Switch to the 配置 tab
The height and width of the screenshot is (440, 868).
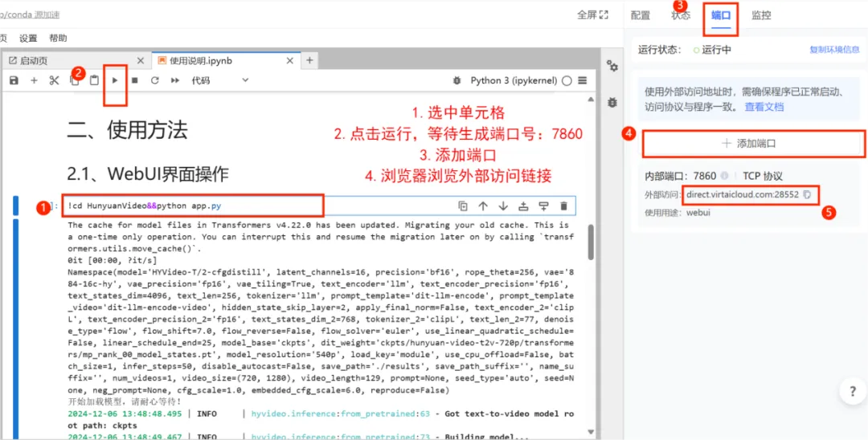tap(641, 15)
